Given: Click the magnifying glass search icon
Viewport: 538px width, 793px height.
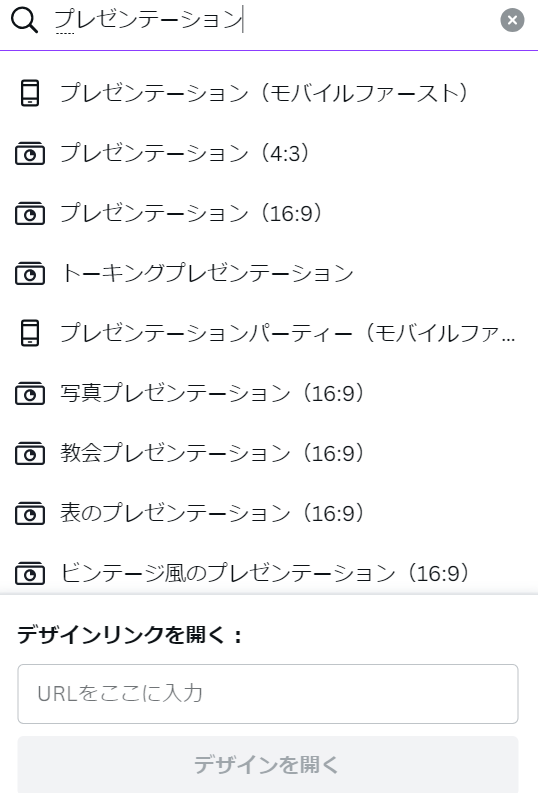Looking at the screenshot, I should tap(24, 20).
